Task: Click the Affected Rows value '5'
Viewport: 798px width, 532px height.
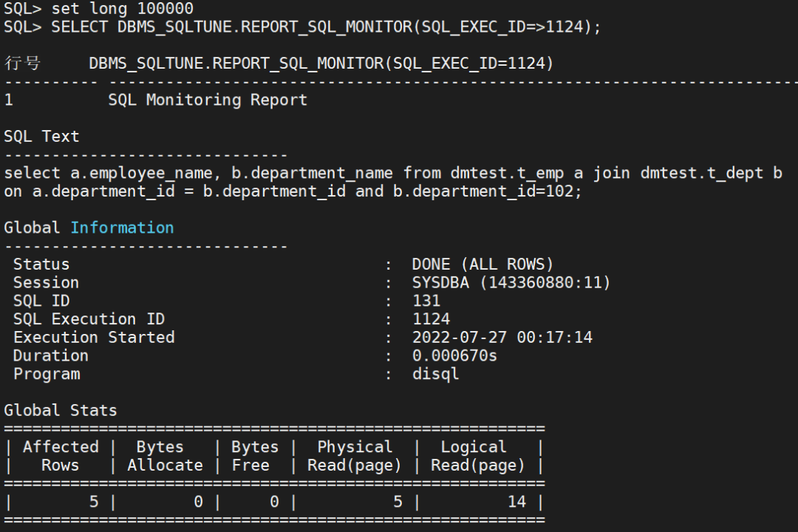Action: [93, 501]
